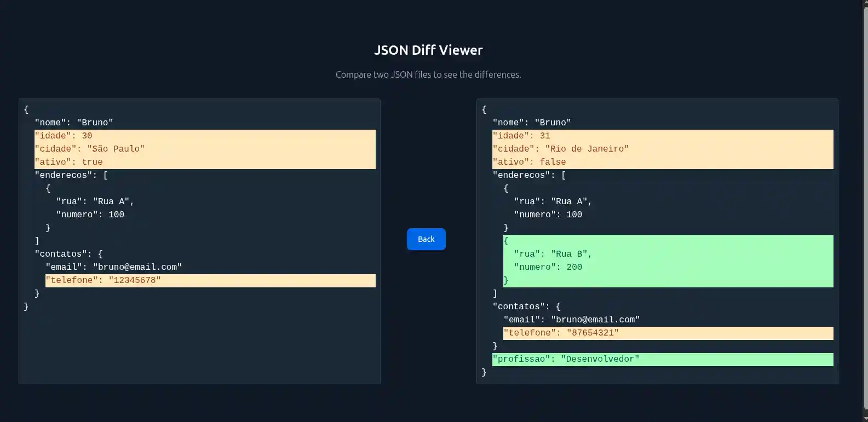The image size is (868, 422).
Task: Click the "idade": 31 changed line
Action: [521, 136]
